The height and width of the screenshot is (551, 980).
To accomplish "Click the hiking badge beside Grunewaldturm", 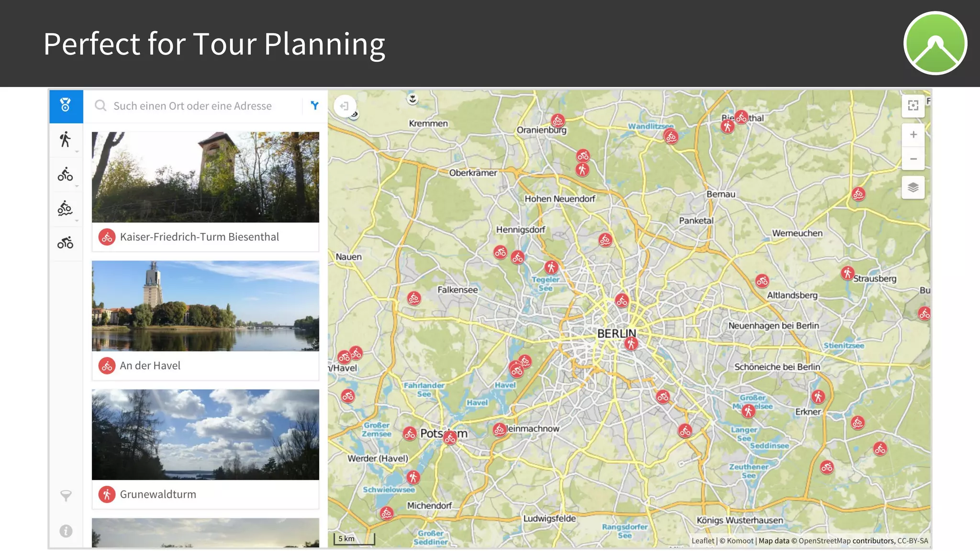I will click(x=107, y=495).
